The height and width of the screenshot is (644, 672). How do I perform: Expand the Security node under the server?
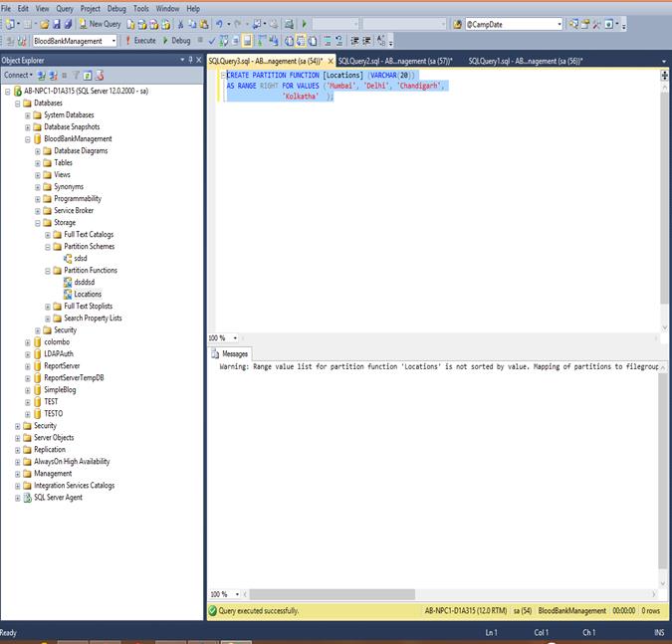coord(17,425)
